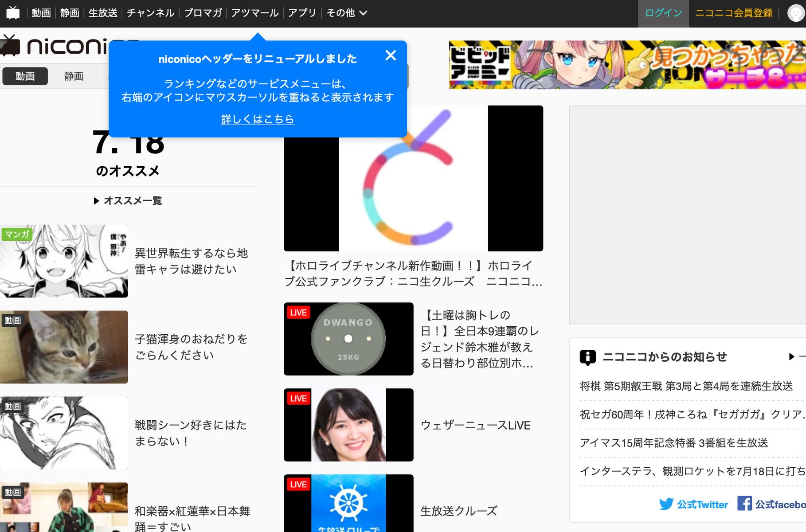Open the ウェザーニュースLiVE thumbnail

[x=348, y=425]
